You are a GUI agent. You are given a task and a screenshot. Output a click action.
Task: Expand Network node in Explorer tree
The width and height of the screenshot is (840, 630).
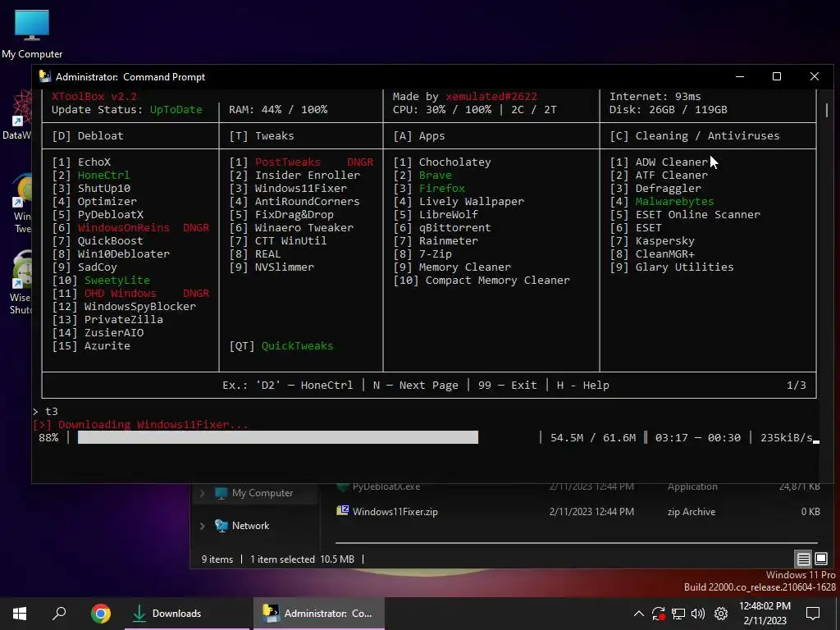tap(203, 526)
